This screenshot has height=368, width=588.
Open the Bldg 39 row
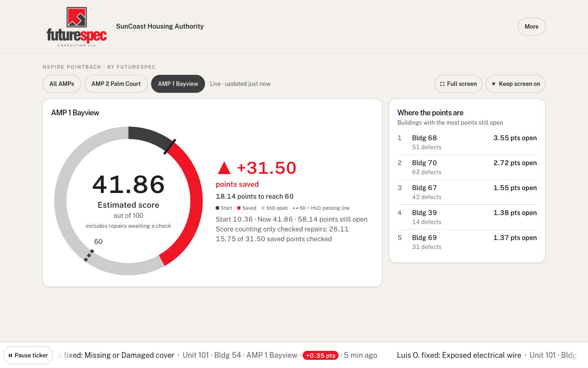click(467, 217)
